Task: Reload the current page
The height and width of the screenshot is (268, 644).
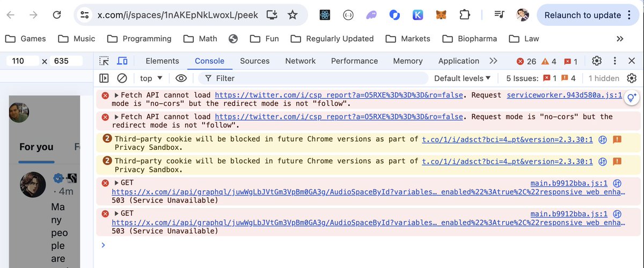Action: pos(56,15)
